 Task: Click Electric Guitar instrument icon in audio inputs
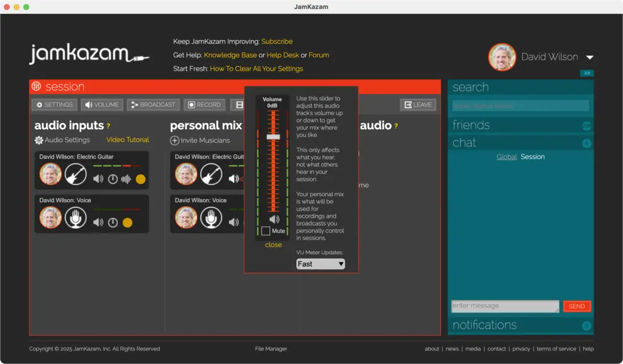pyautogui.click(x=75, y=174)
